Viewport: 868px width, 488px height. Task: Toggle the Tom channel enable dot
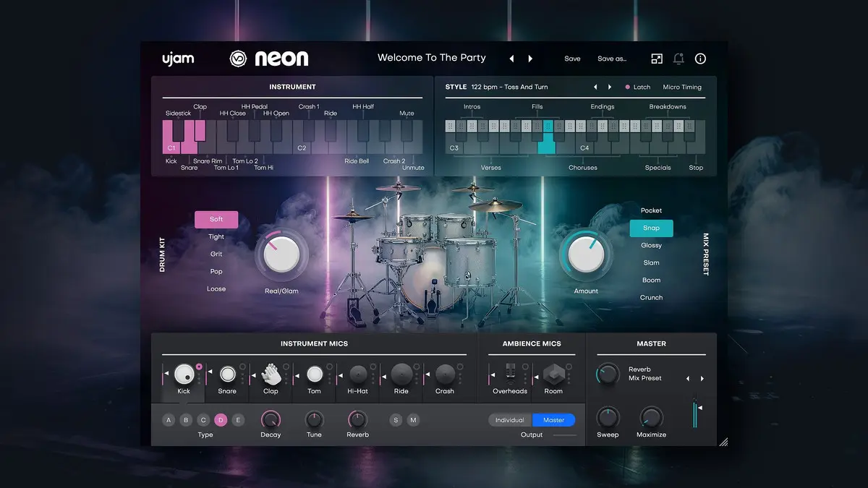tap(330, 367)
